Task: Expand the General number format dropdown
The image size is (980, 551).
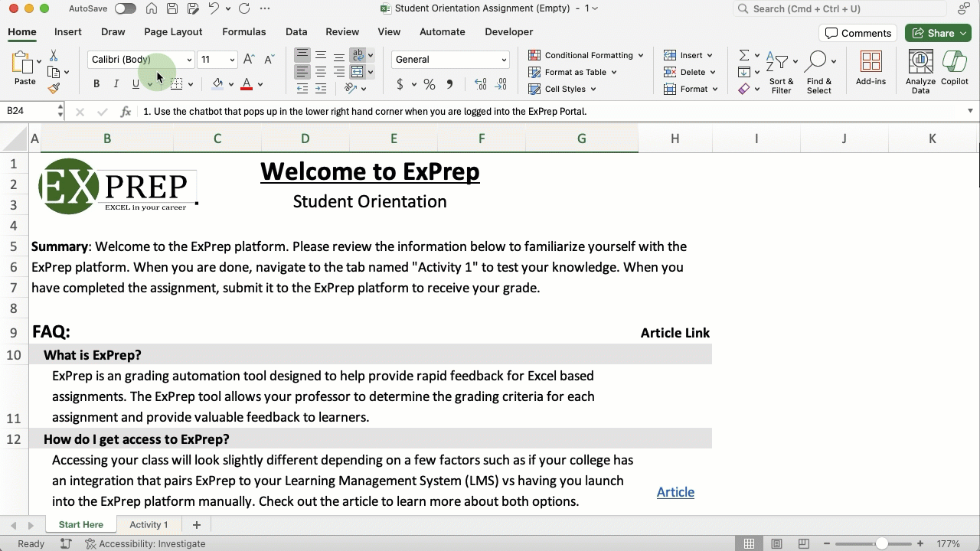Action: [x=503, y=60]
